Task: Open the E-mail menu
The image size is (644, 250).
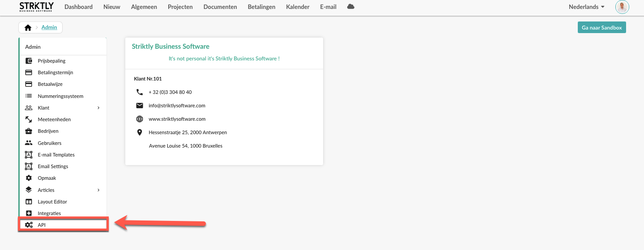Action: click(328, 7)
